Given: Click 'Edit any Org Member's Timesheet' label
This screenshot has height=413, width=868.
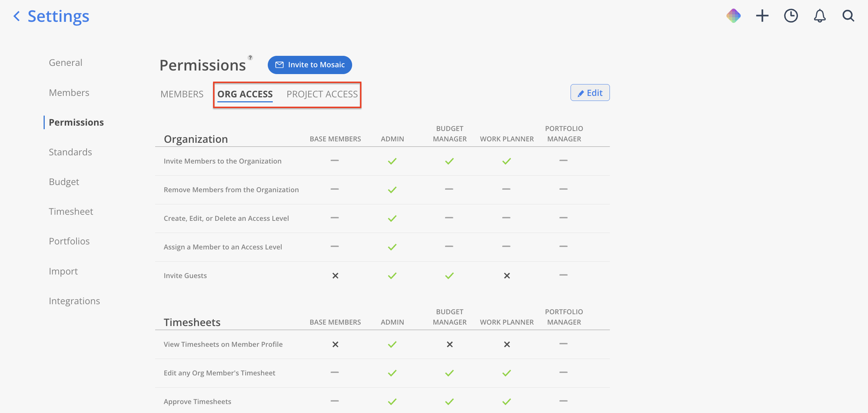Looking at the screenshot, I should pos(220,373).
